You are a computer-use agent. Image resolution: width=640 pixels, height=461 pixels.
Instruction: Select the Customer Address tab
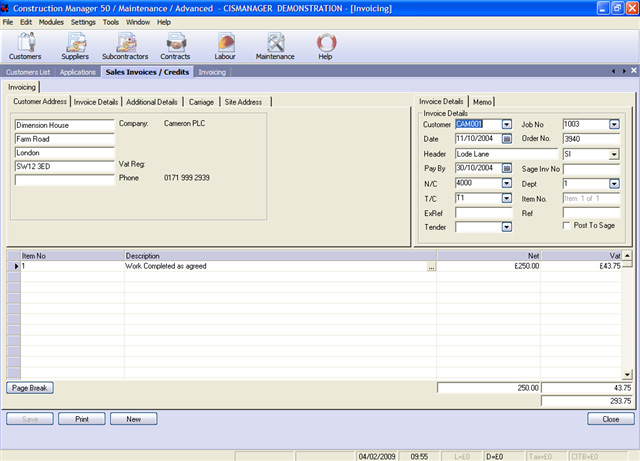point(40,101)
